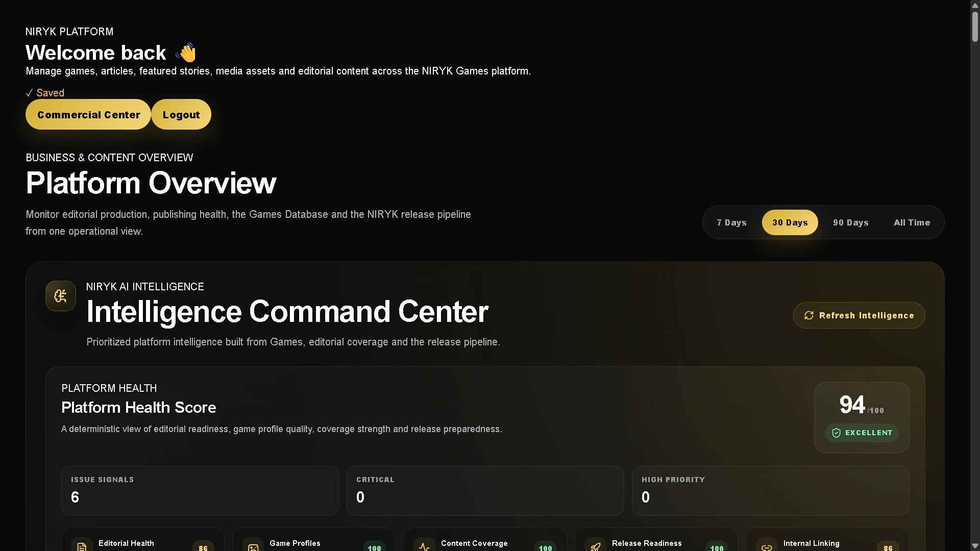Click the High Priority count card
The image size is (980, 551).
tap(771, 491)
